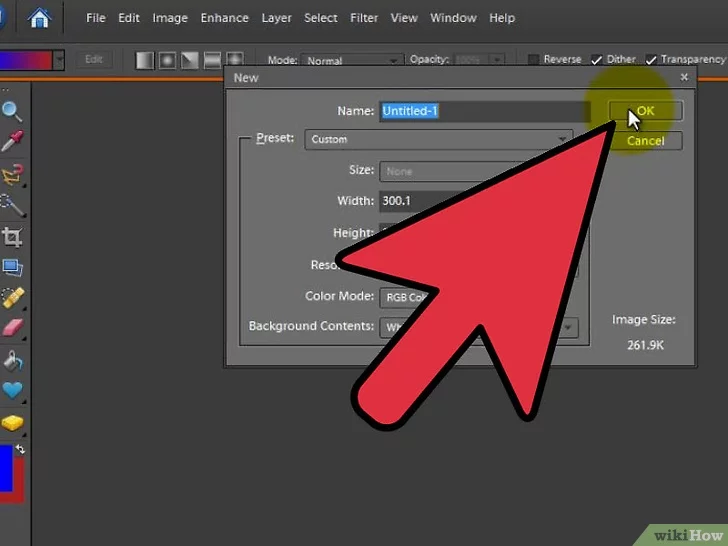728x546 pixels.
Task: Select the Eraser tool
Action: coord(13,328)
